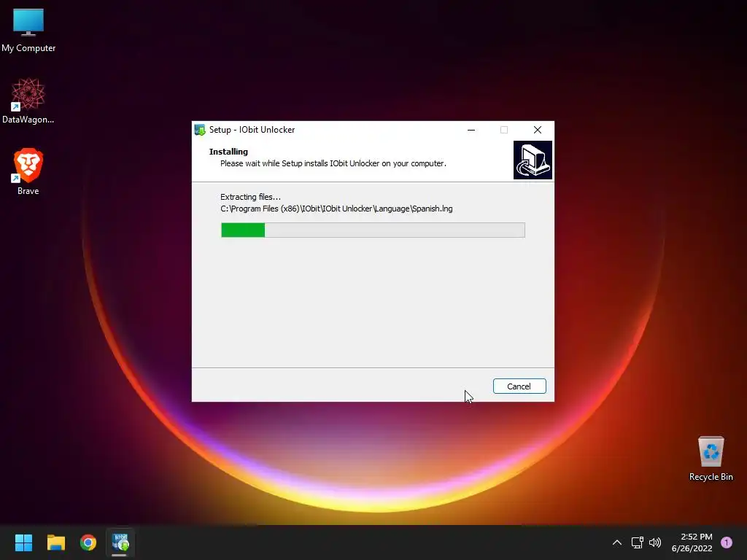Open the My Computer desktop icon
This screenshot has height=560, width=747.
coord(28,31)
